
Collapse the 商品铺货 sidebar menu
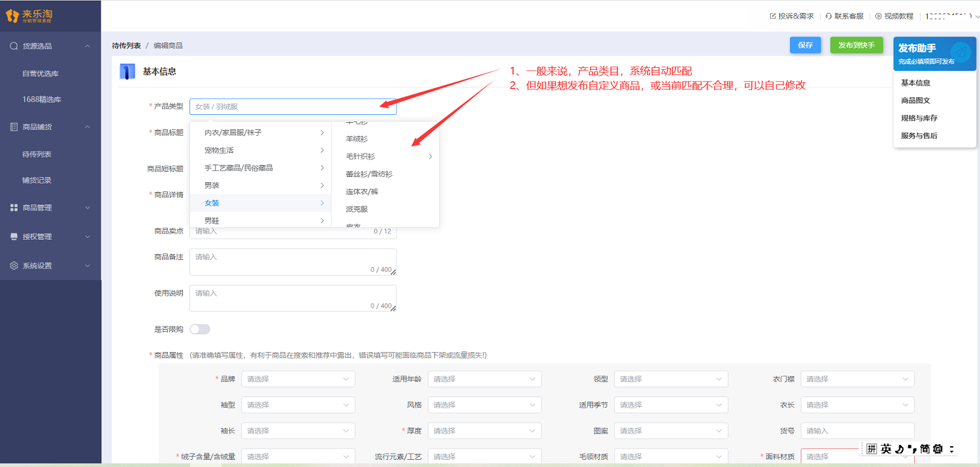[x=88, y=127]
